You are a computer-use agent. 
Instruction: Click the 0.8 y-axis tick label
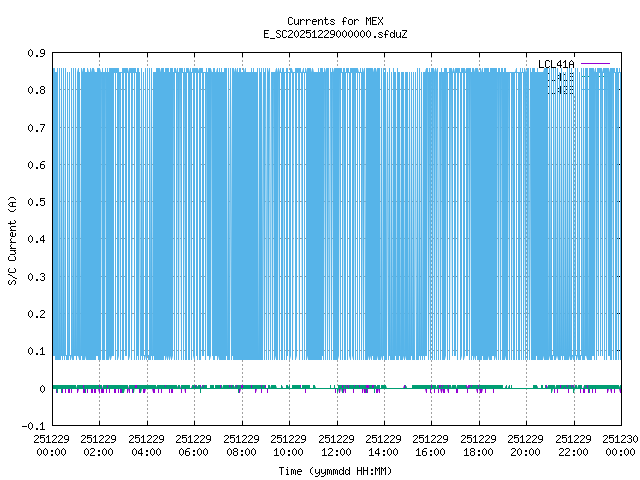coord(36,90)
